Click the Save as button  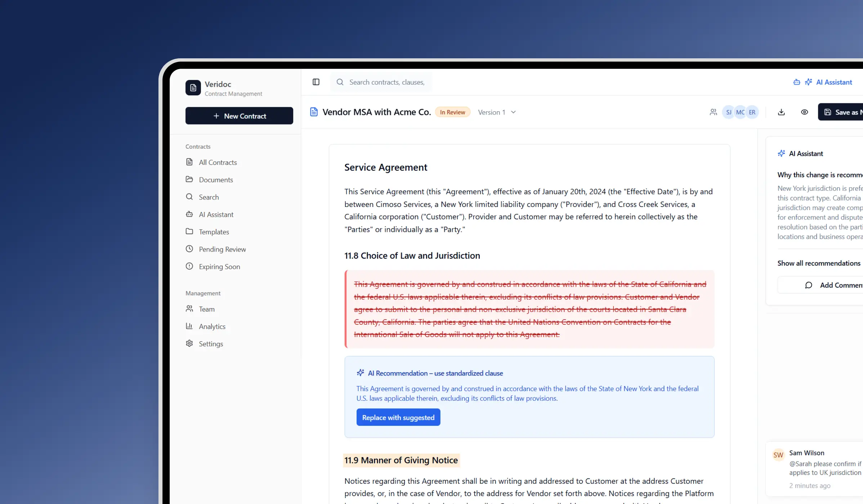pyautogui.click(x=841, y=112)
